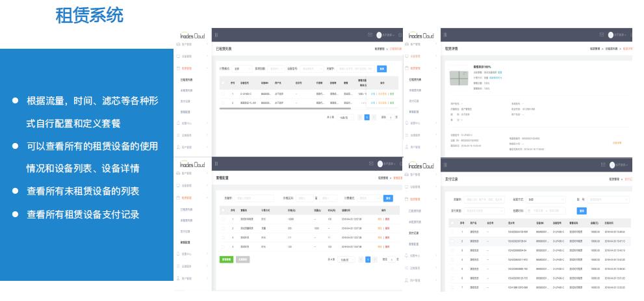Click date range field in 支付记录 window
The image size is (644, 301).
(x=546, y=211)
